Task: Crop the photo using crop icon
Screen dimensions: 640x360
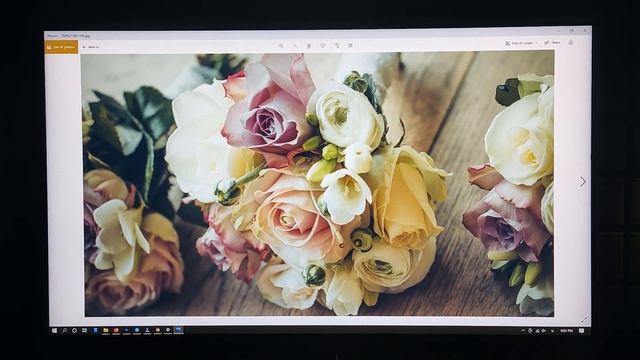Action: [x=350, y=46]
